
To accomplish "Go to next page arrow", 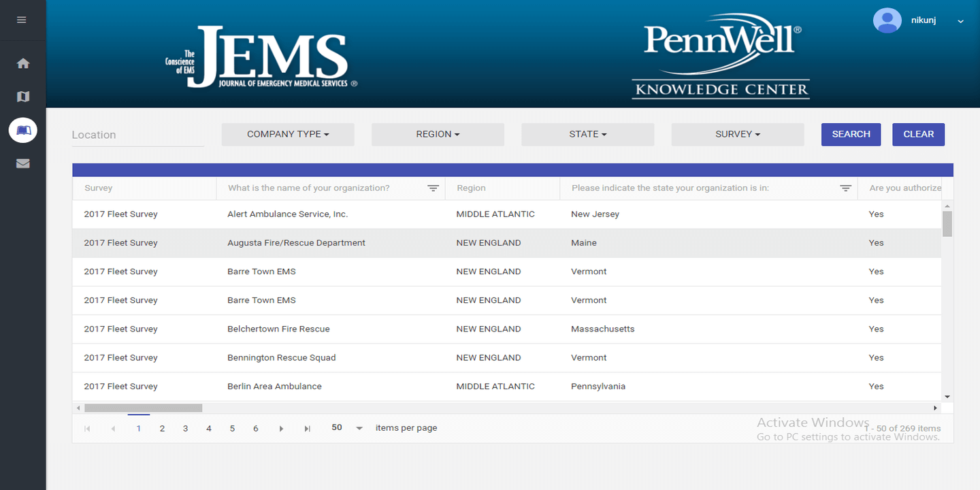I will [x=281, y=429].
